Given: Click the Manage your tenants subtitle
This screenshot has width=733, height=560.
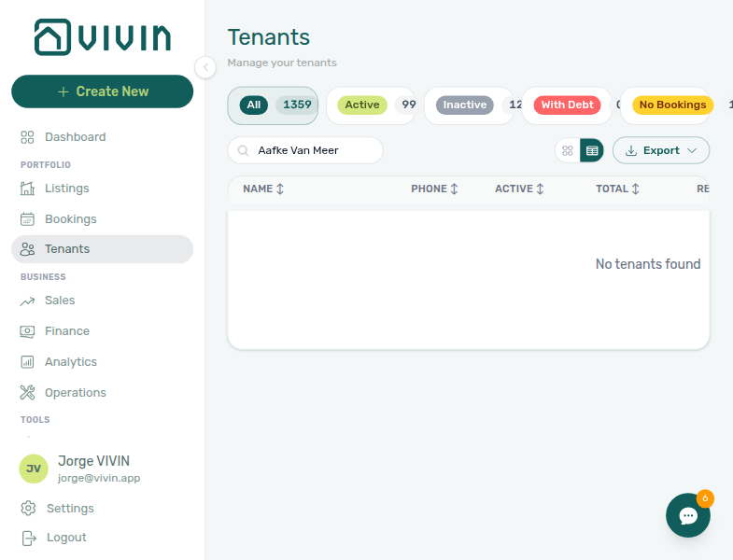Looking at the screenshot, I should 282,63.
